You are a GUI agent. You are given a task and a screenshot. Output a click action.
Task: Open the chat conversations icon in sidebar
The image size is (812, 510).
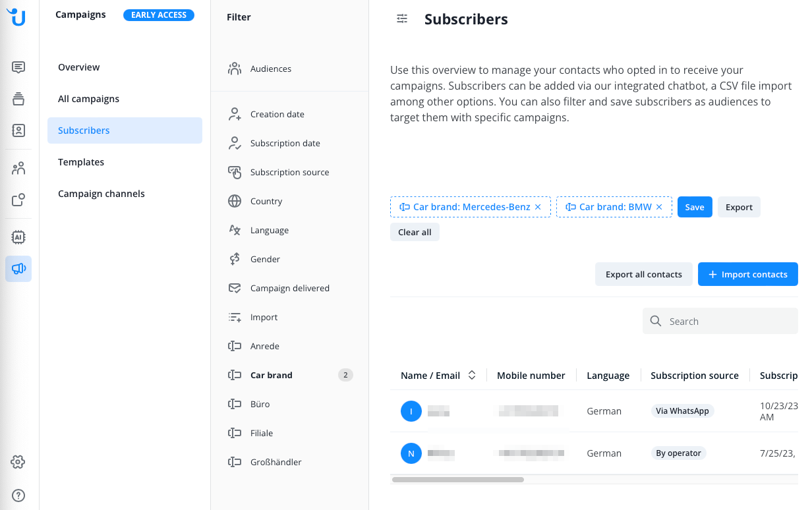(x=18, y=67)
